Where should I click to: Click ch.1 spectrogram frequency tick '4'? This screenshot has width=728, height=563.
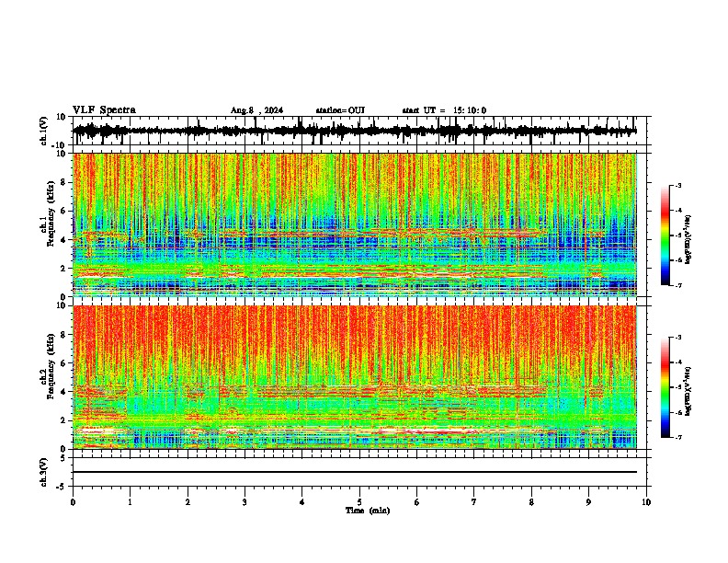pos(63,240)
